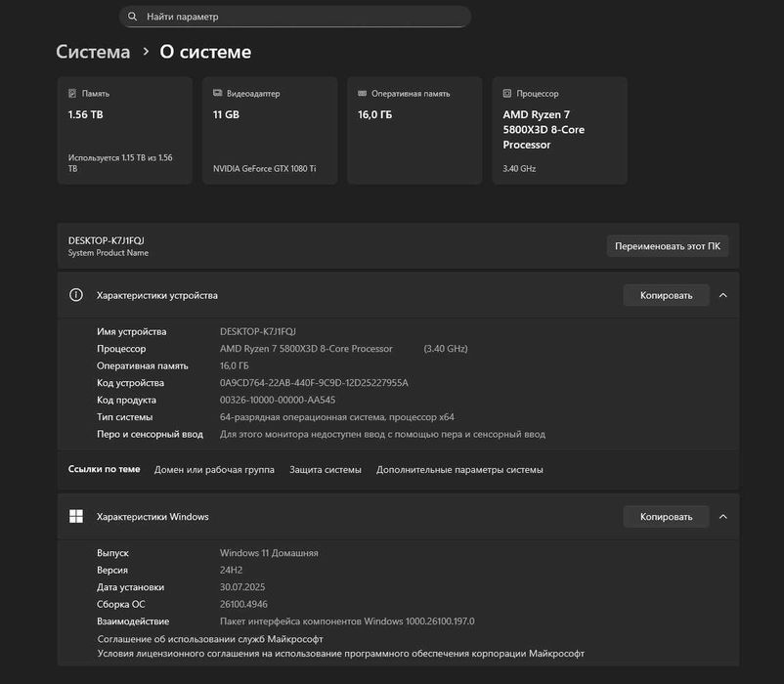This screenshot has width=784, height=684.
Task: Open Условия лицензионного соглашения link
Action: click(340, 654)
